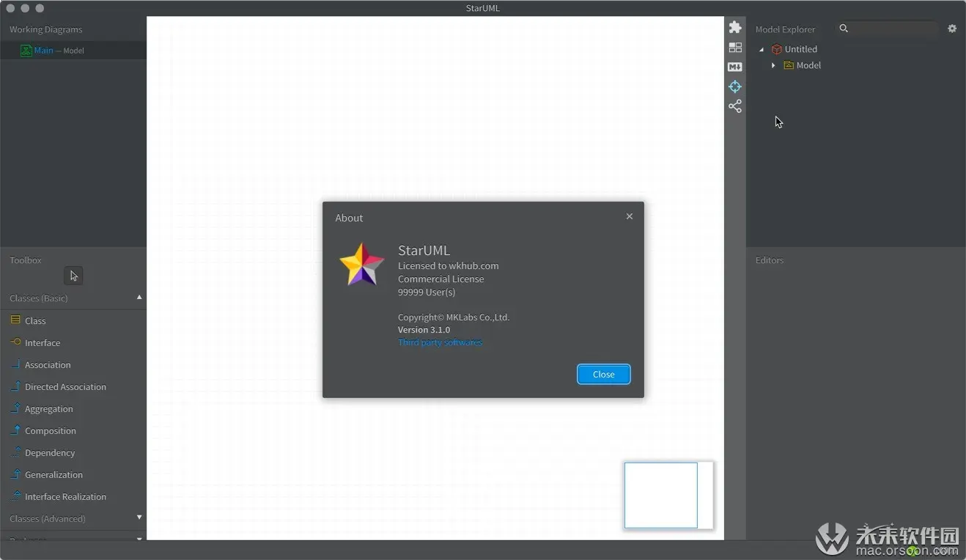Close the About dialog with Close button

pos(603,374)
